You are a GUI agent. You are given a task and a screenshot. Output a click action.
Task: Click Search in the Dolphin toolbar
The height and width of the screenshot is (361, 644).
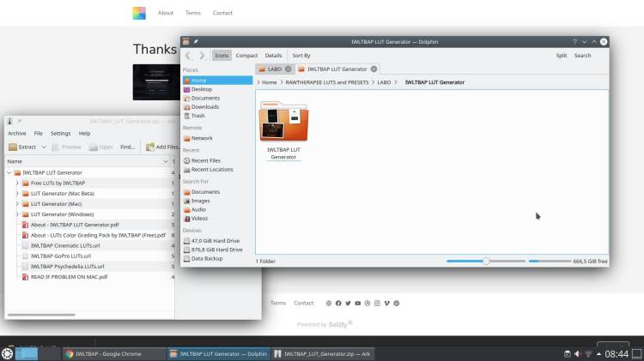(582, 56)
